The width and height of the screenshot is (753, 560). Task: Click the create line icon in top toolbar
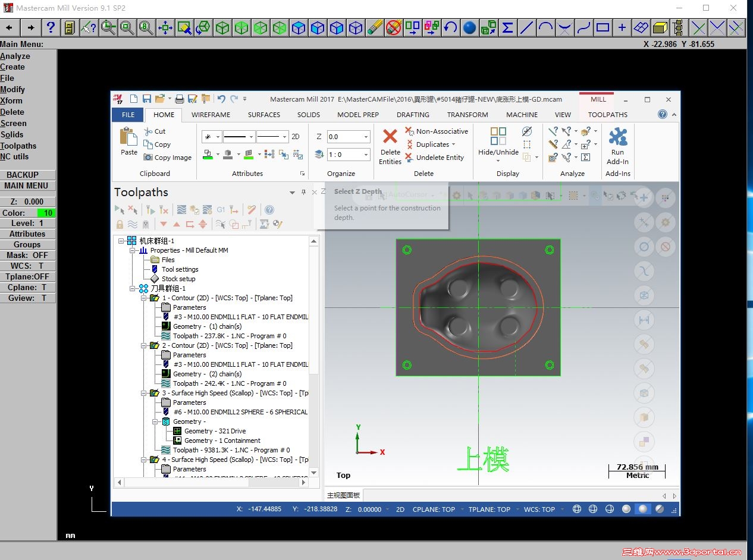pyautogui.click(x=526, y=27)
